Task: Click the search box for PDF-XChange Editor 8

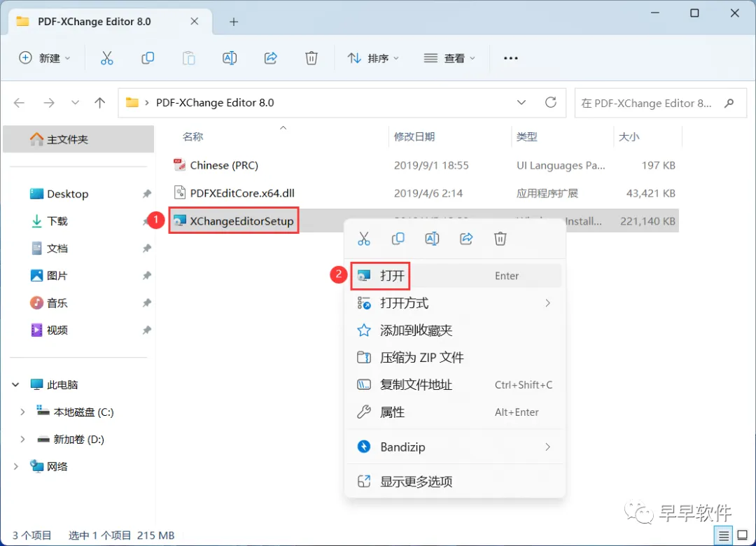Action: point(661,103)
